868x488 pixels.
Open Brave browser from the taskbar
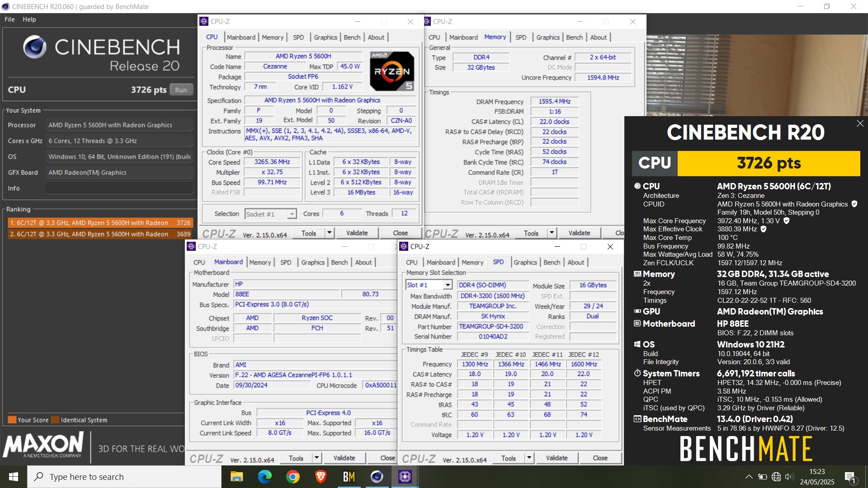[321, 477]
